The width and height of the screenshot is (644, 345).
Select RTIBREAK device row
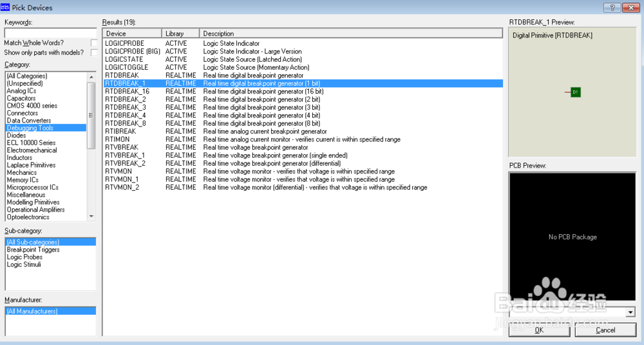click(303, 131)
